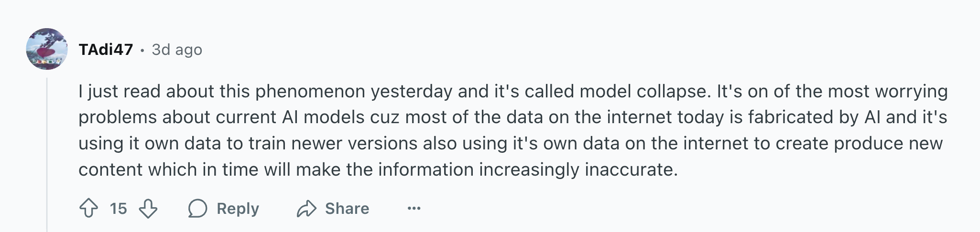Click 'I just read' starting the comment
Screen dimensions: 980x232
pyautogui.click(x=120, y=91)
